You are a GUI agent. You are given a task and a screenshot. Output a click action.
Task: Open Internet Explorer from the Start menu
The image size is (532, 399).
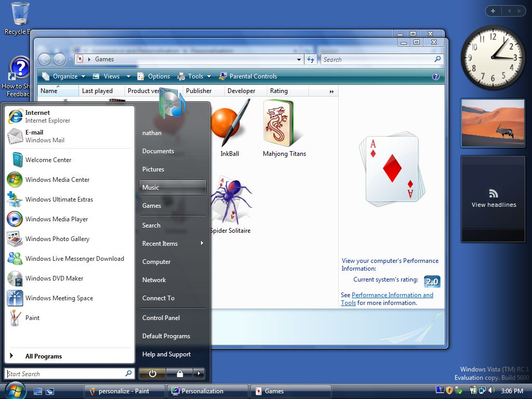[70, 116]
